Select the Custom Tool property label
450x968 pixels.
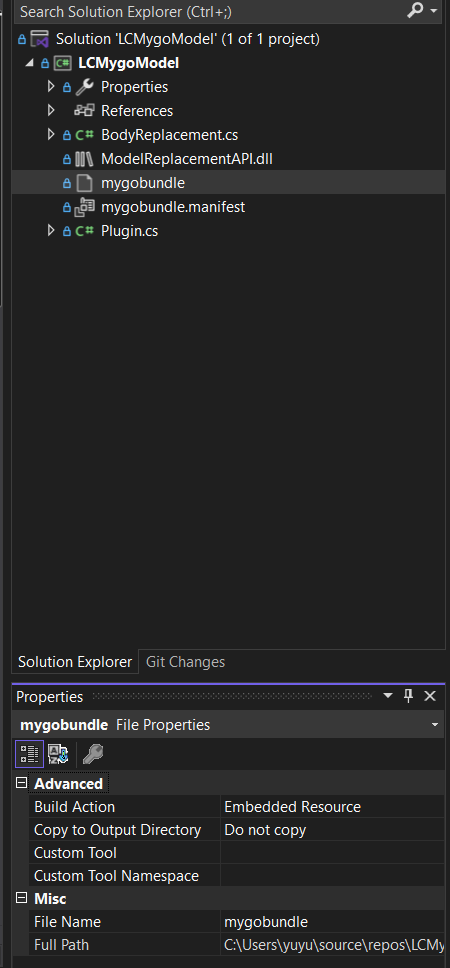click(x=75, y=853)
